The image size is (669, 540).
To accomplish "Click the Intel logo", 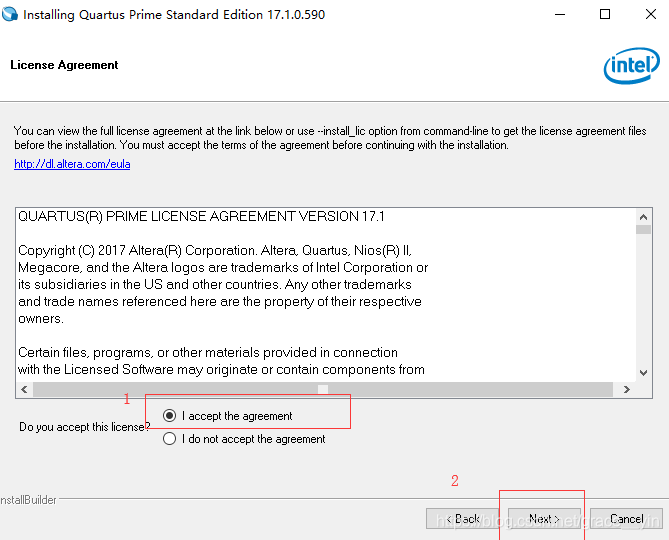I will (631, 65).
